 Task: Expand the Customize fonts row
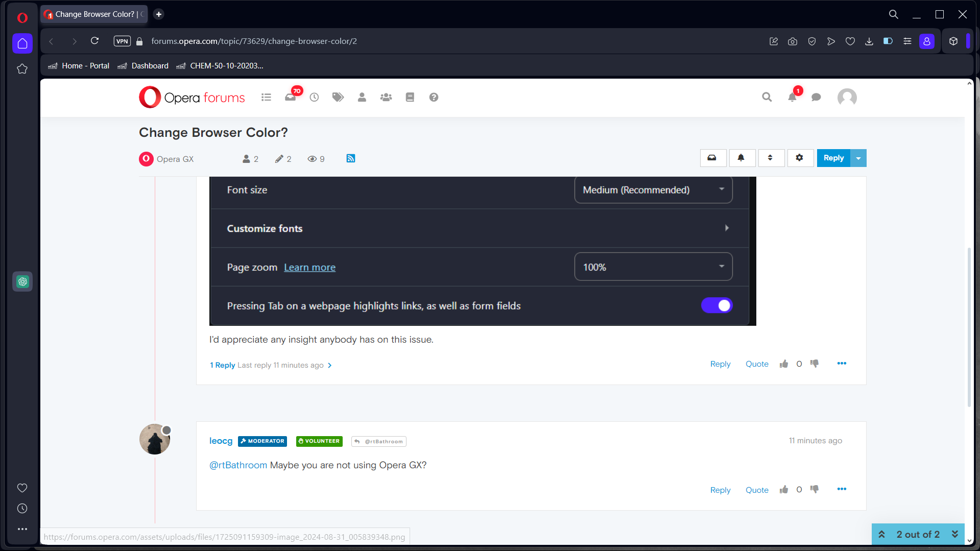(479, 228)
